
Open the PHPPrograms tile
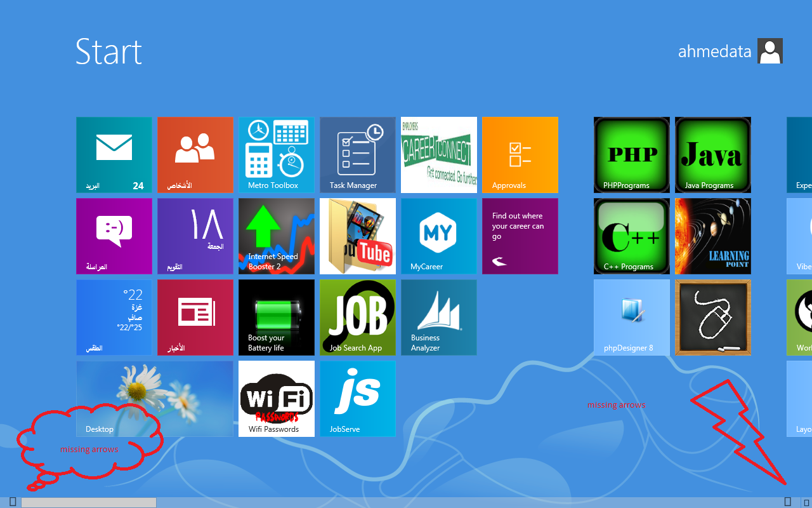click(631, 154)
